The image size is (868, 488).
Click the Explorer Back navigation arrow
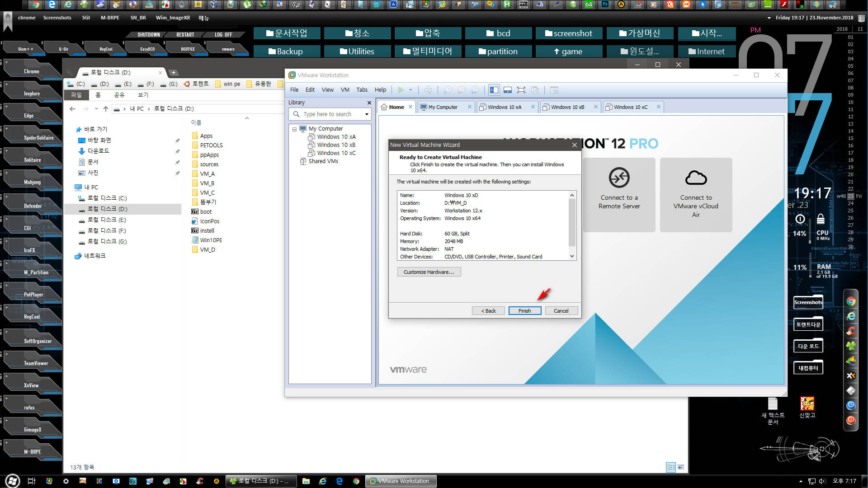pos(72,109)
